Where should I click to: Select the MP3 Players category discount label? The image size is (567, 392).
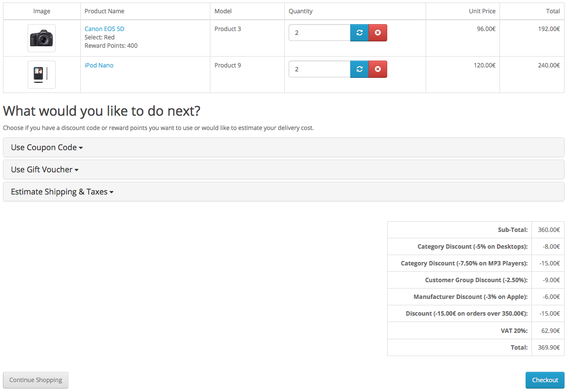pyautogui.click(x=465, y=263)
